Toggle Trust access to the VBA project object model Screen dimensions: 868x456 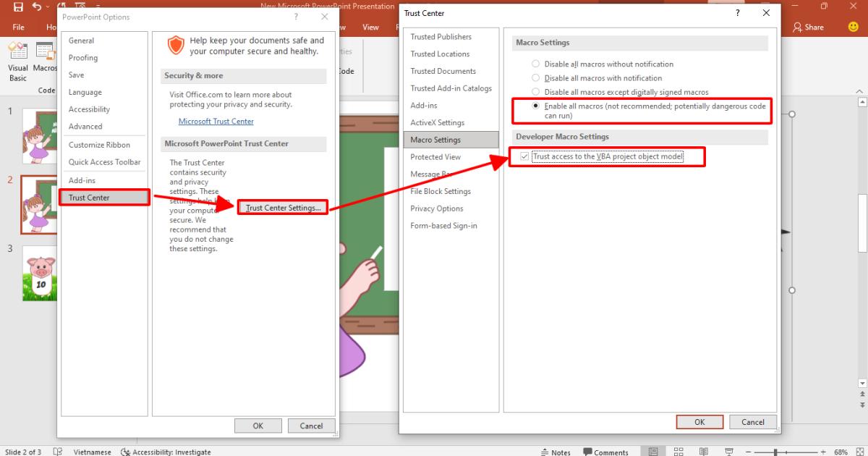click(x=524, y=156)
